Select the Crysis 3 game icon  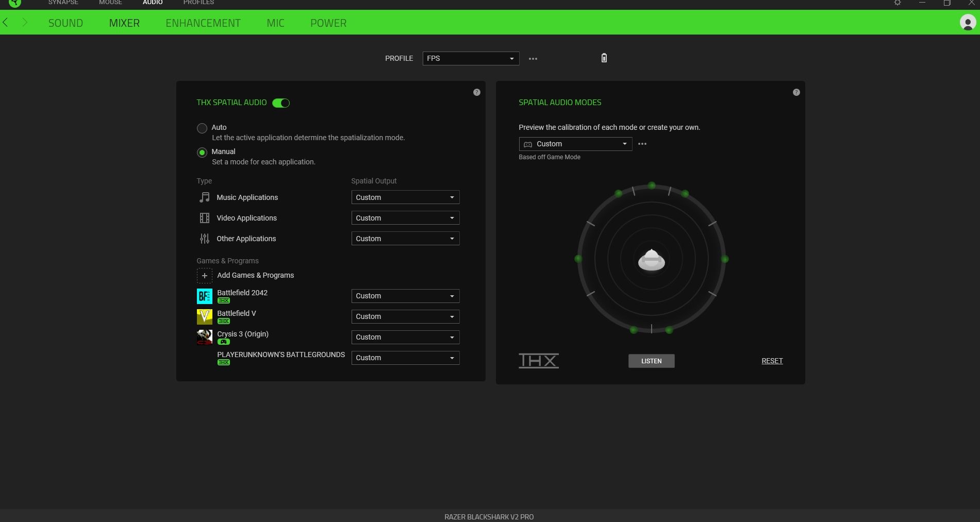(205, 338)
